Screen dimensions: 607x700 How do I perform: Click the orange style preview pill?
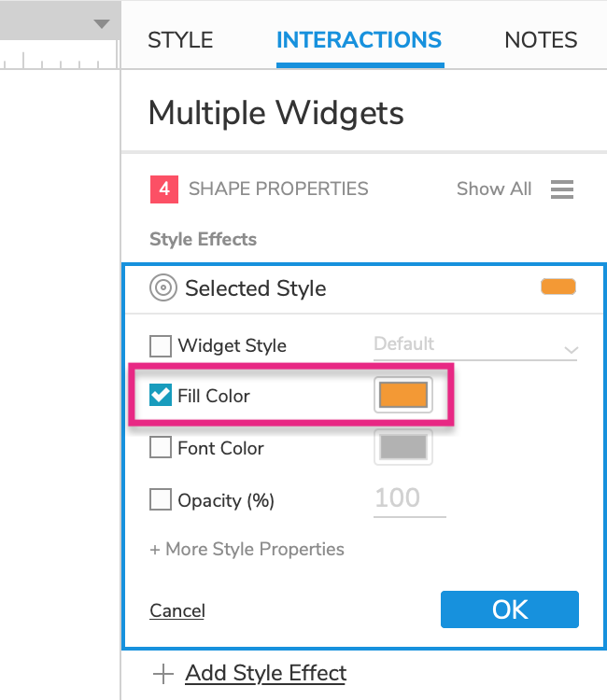click(558, 287)
